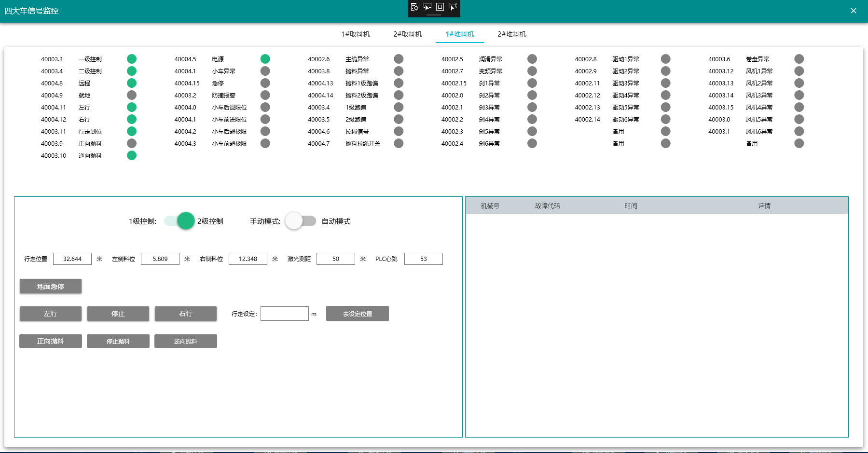Screen dimensions: 868x453
Task: Click the address text 40003.10
Action: pos(54,155)
